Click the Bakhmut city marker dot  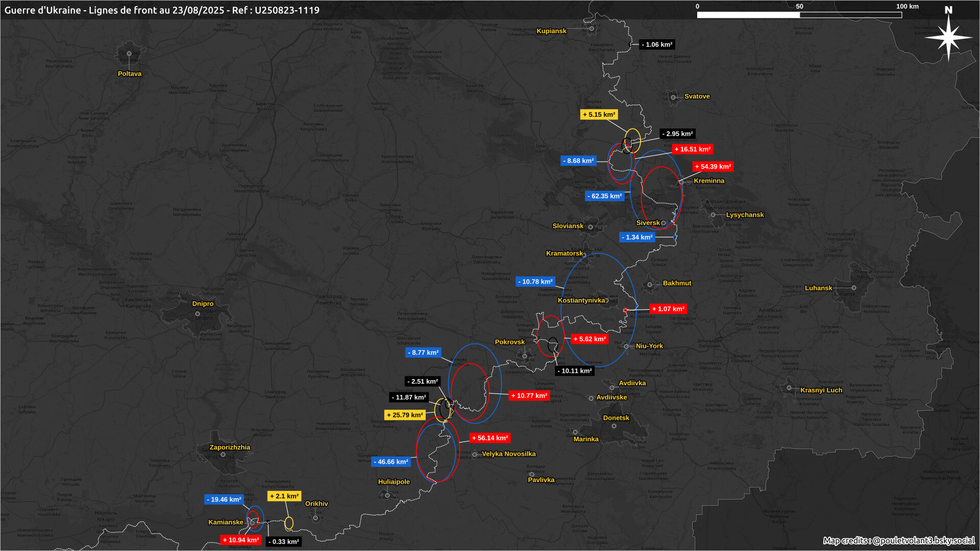pyautogui.click(x=650, y=285)
